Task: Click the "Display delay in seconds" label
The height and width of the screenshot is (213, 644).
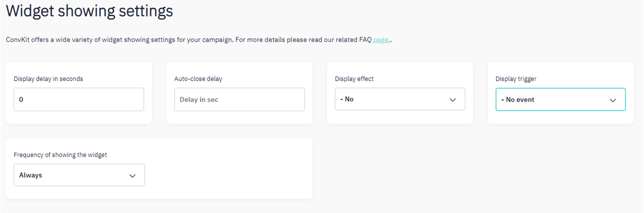Action: 48,79
